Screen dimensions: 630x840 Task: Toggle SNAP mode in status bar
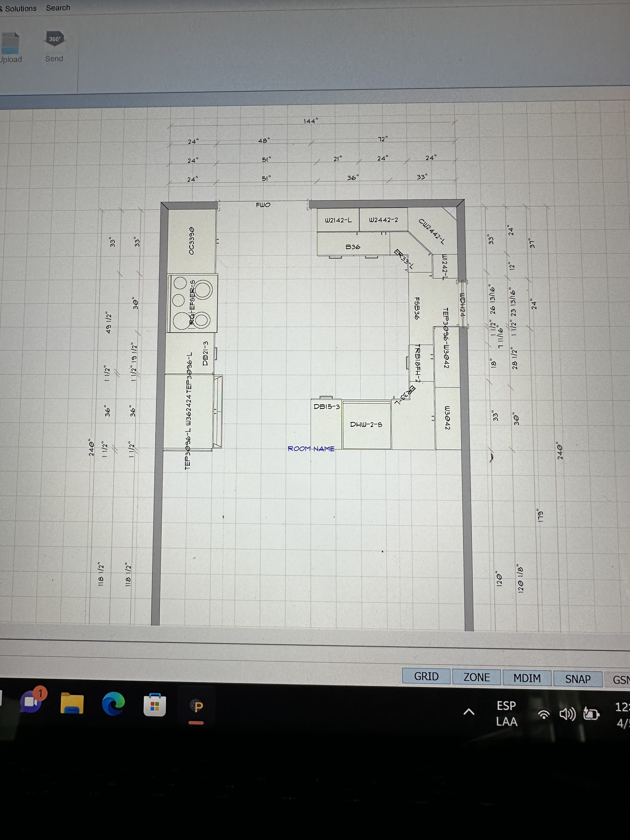pos(577,679)
